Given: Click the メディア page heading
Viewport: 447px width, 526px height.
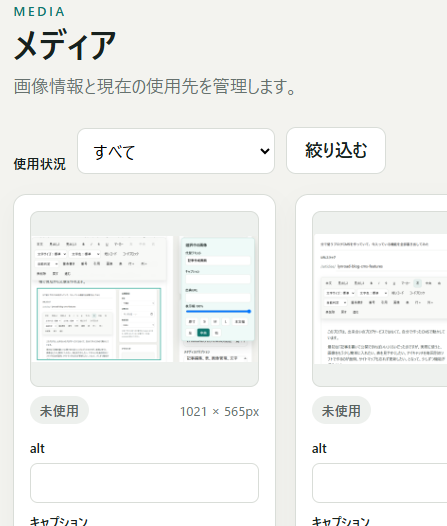Looking at the screenshot, I should click(65, 45).
